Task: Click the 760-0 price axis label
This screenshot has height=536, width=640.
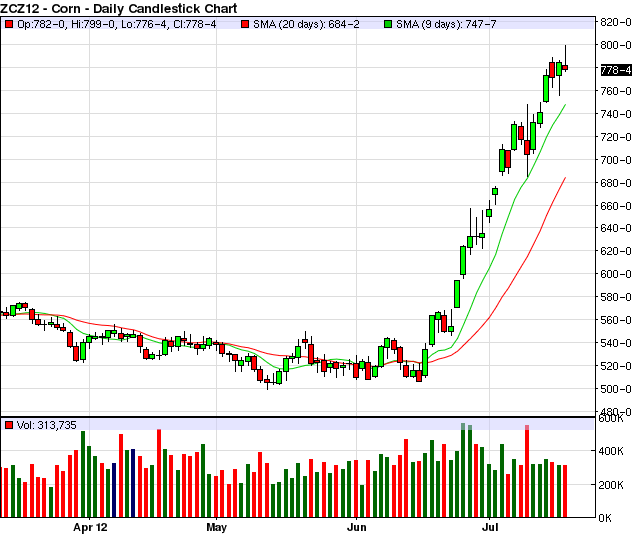Action: click(x=616, y=91)
